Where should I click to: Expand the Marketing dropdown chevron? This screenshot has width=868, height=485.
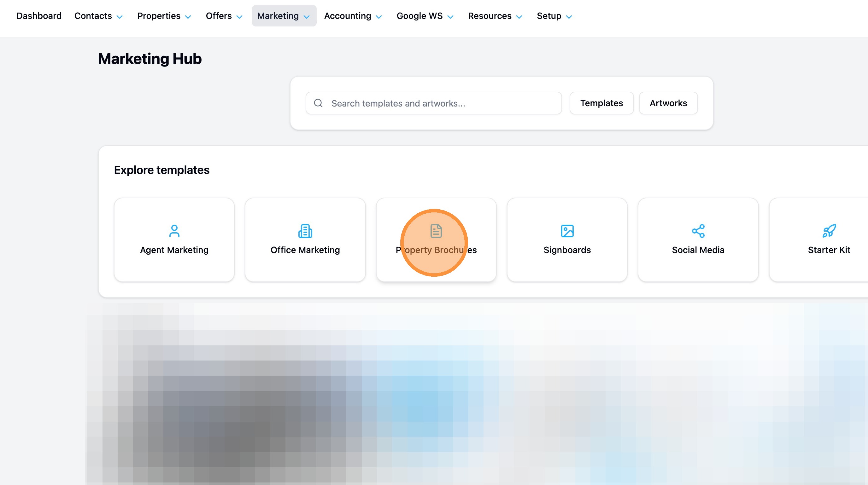click(307, 17)
